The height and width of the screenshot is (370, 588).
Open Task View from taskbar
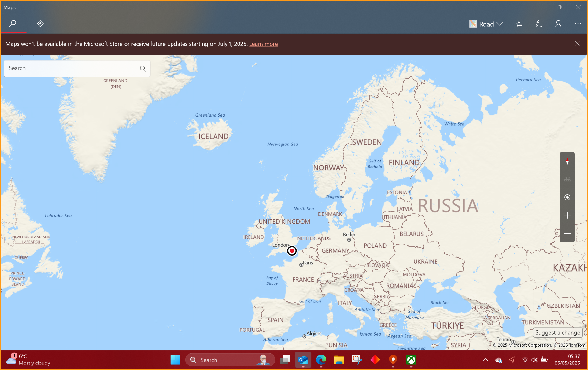[x=285, y=360]
